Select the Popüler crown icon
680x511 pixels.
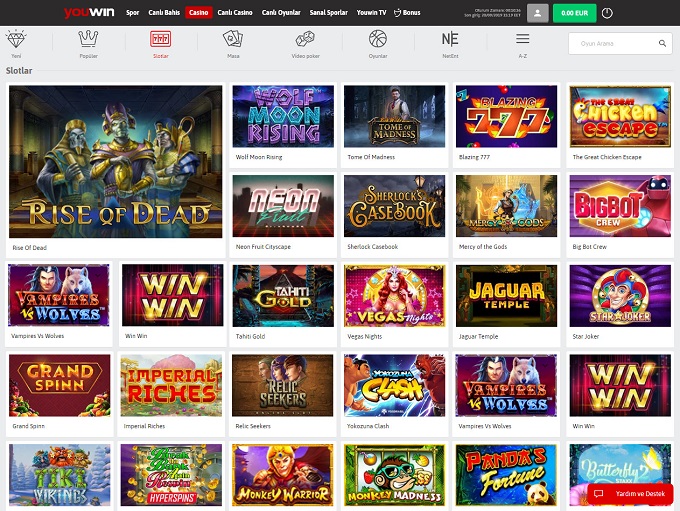tap(88, 39)
